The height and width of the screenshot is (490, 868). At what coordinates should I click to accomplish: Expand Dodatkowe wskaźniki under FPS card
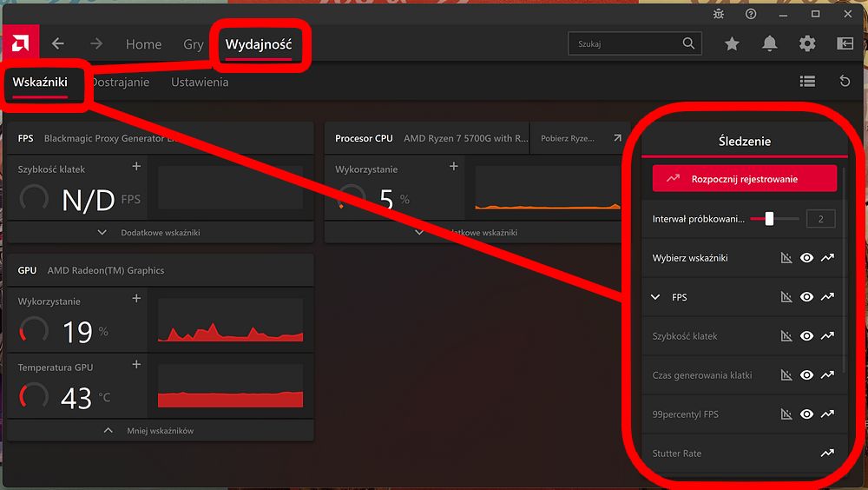[160, 232]
